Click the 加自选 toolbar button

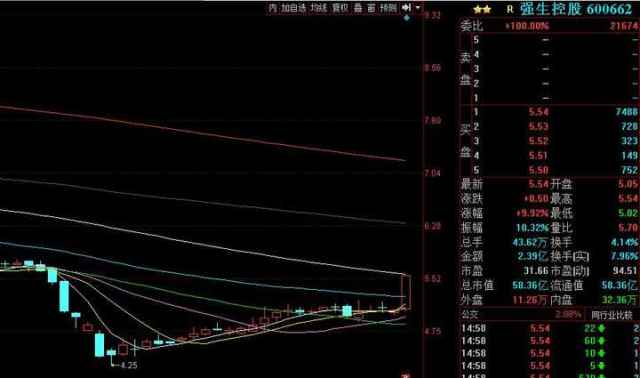(x=294, y=8)
